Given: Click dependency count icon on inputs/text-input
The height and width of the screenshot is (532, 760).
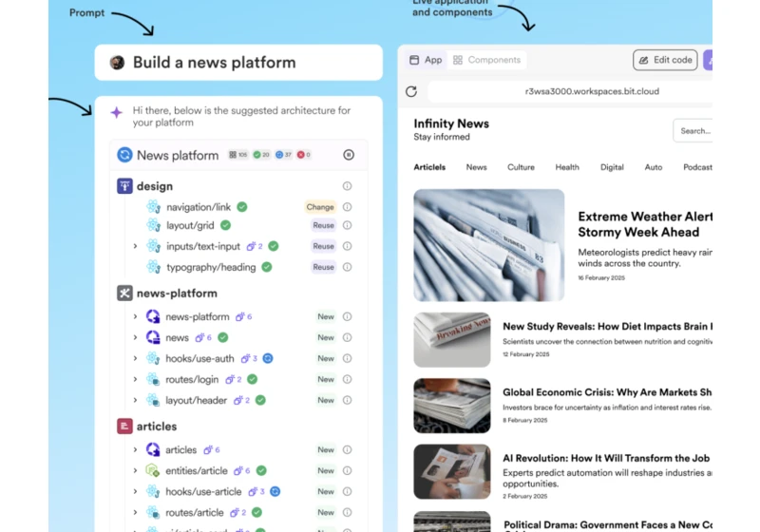Looking at the screenshot, I should pos(251,246).
